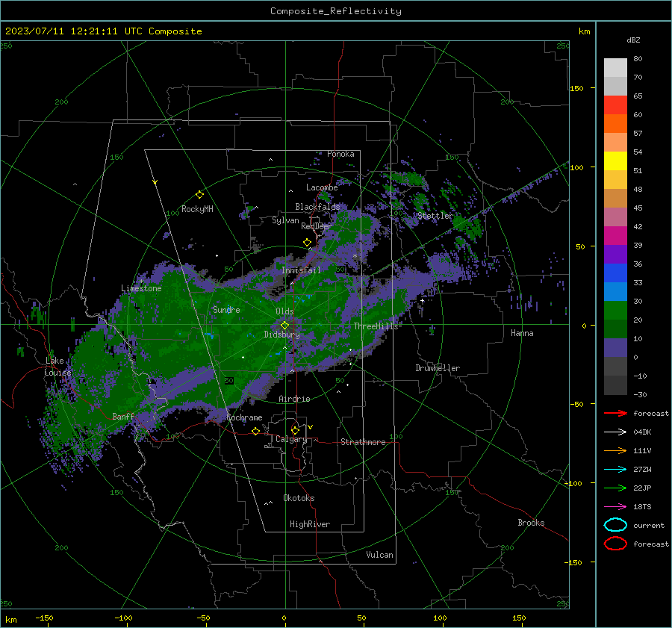Screen dimensions: 672x628
Task: Click the ThreeHills town label
Action: 376,326
